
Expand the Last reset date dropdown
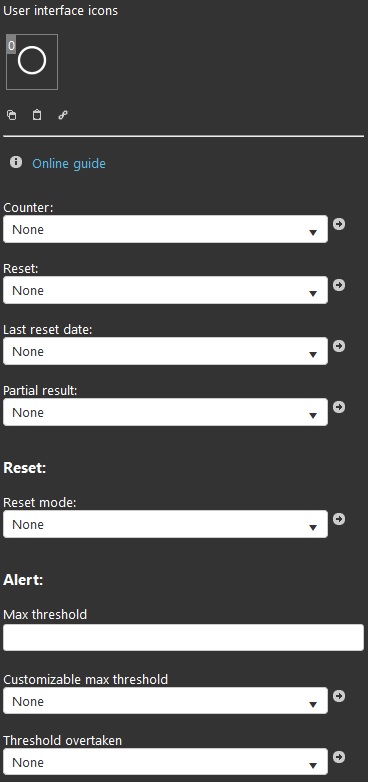(166, 351)
